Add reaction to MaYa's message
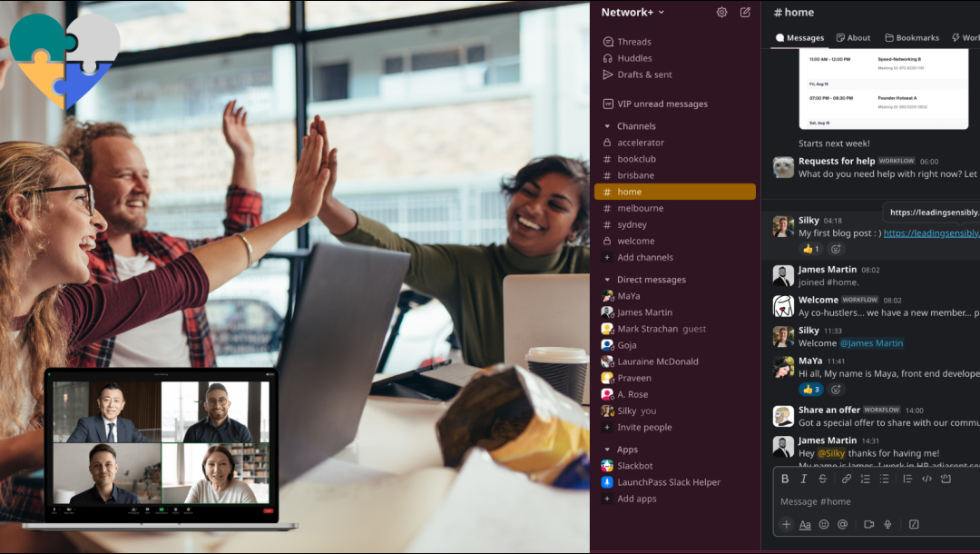The height and width of the screenshot is (554, 980). (x=836, y=390)
